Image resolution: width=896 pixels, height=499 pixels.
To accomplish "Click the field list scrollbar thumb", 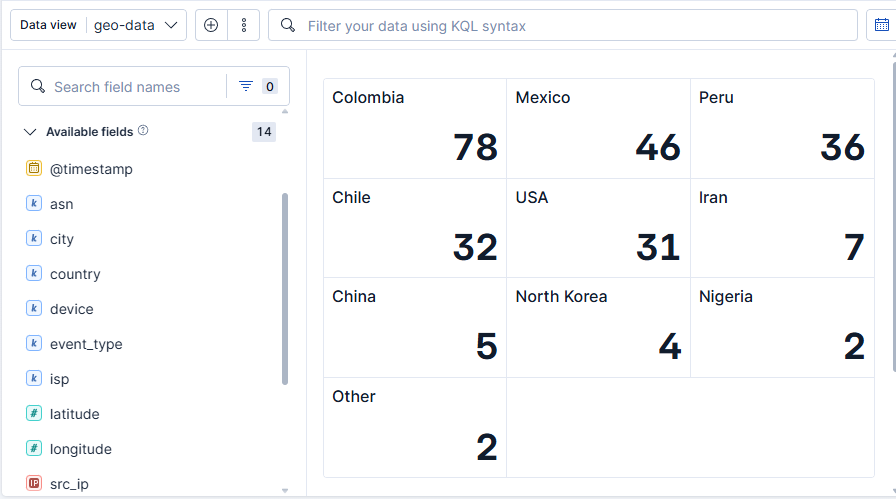I will (x=285, y=289).
